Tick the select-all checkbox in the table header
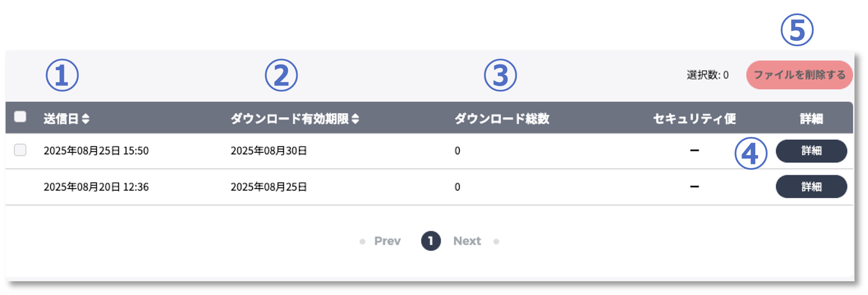 point(20,117)
